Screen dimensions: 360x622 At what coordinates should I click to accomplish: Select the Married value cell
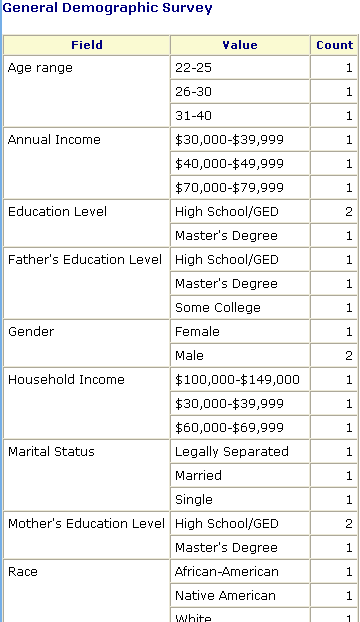coord(240,475)
